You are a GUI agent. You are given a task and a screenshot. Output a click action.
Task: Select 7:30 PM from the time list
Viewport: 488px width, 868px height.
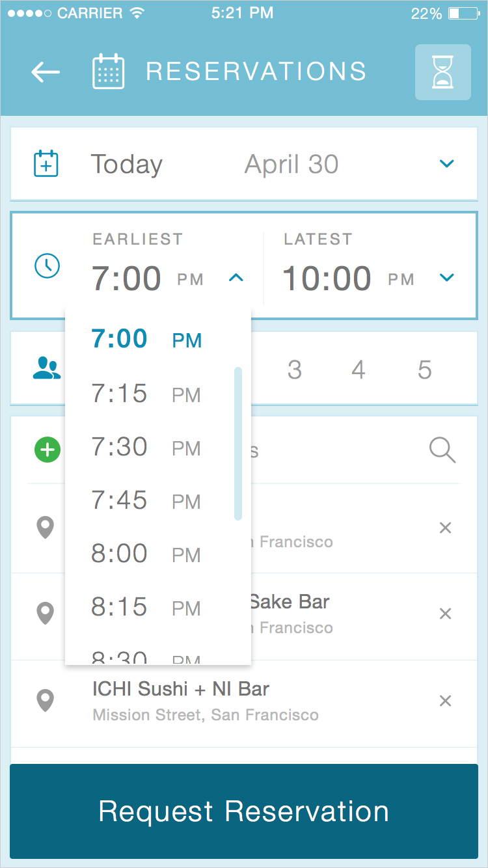146,448
